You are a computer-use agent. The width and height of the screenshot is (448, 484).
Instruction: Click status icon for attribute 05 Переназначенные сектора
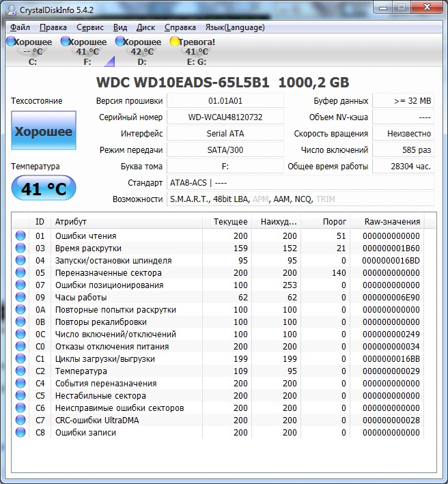click(x=20, y=273)
